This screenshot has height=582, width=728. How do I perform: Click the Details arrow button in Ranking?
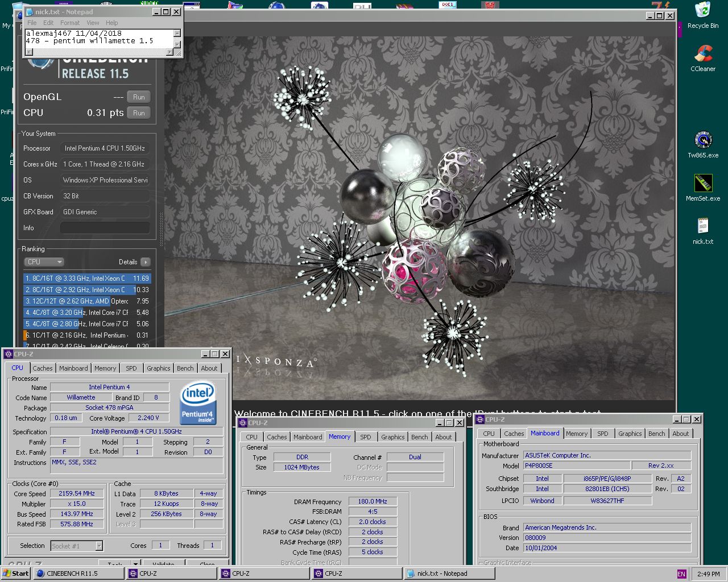(x=146, y=262)
